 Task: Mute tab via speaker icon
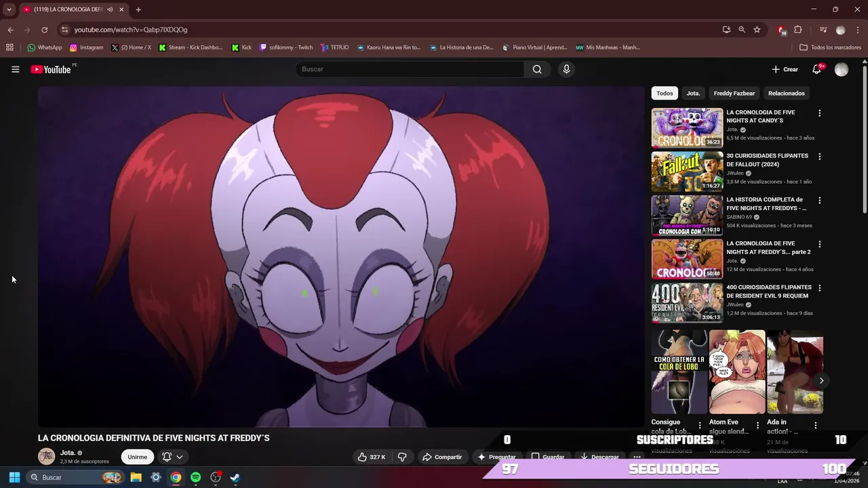tap(110, 9)
